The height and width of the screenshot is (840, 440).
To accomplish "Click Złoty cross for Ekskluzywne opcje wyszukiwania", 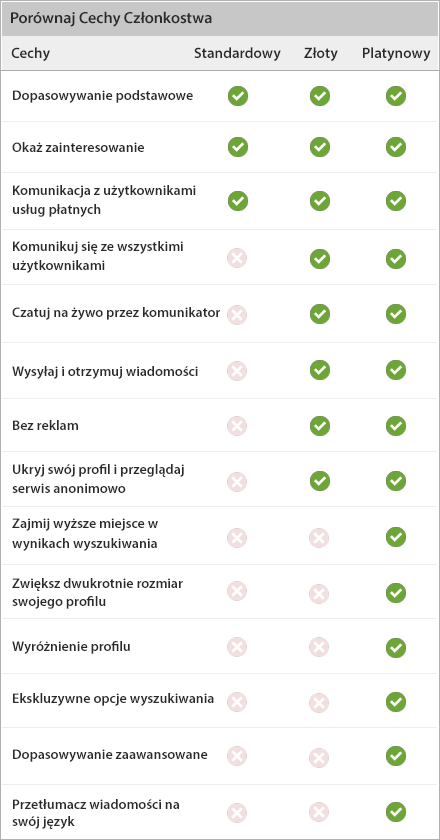I will coord(319,701).
